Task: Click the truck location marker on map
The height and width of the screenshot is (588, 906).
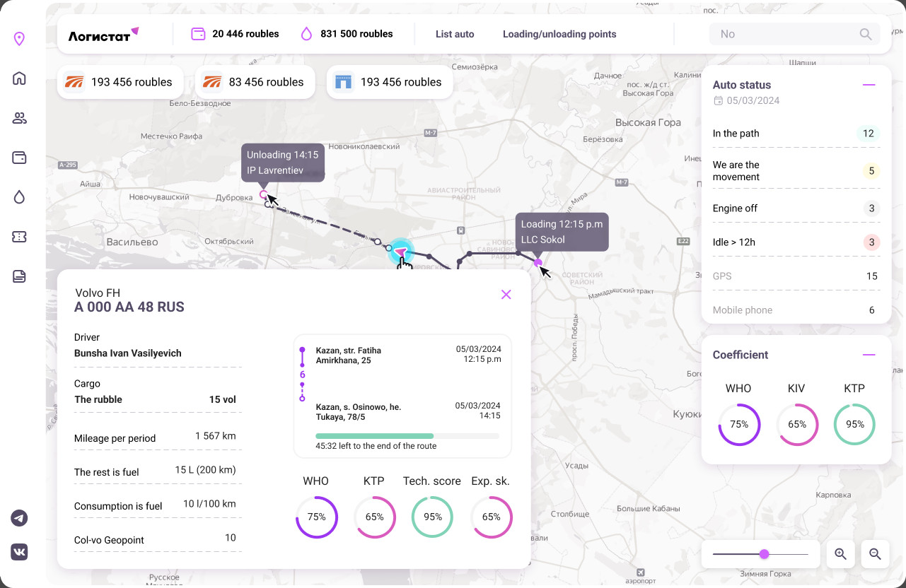Action: pos(401,252)
